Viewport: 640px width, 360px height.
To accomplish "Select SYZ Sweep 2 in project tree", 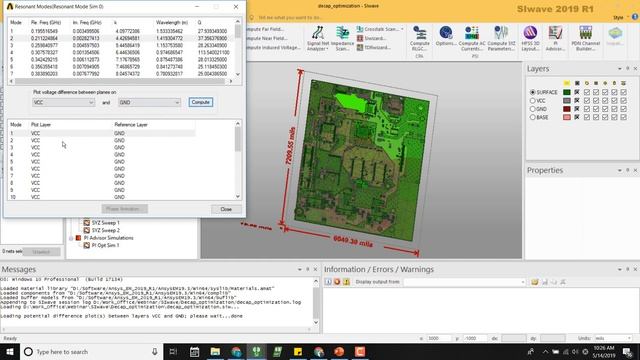I will (x=105, y=230).
